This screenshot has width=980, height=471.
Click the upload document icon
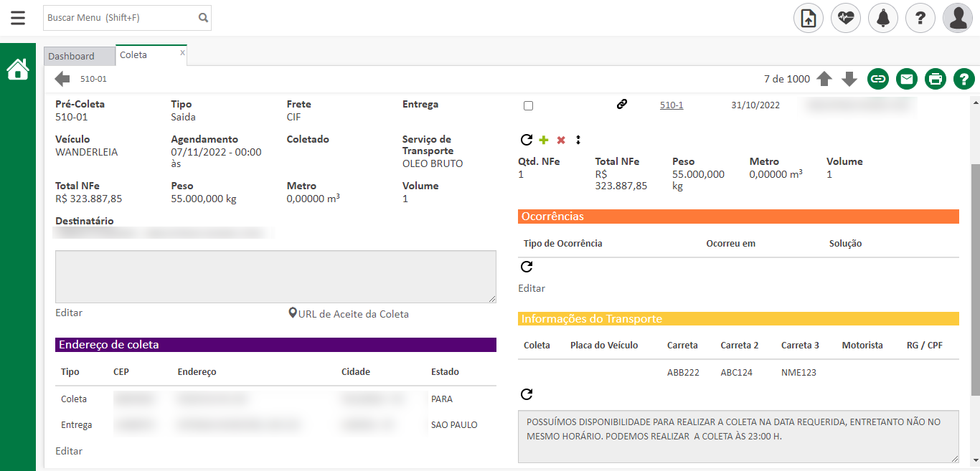[x=808, y=18]
